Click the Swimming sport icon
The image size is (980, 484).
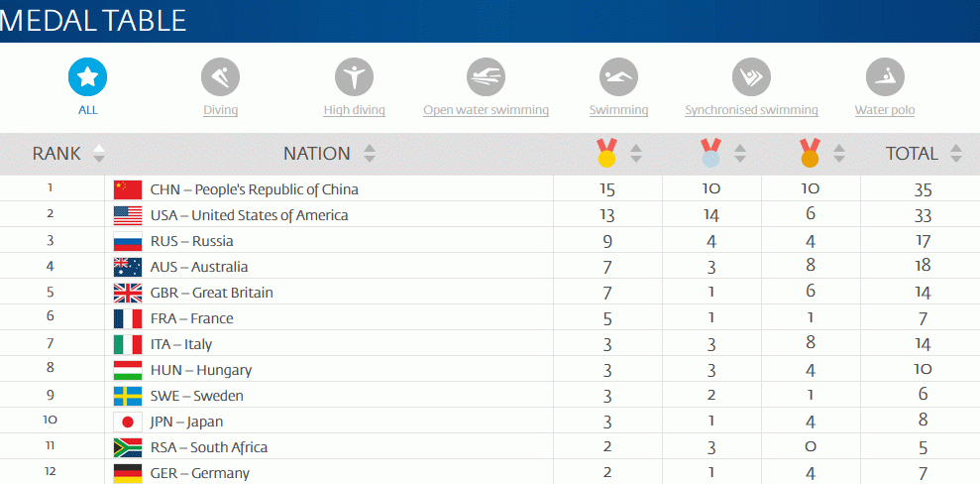click(618, 76)
